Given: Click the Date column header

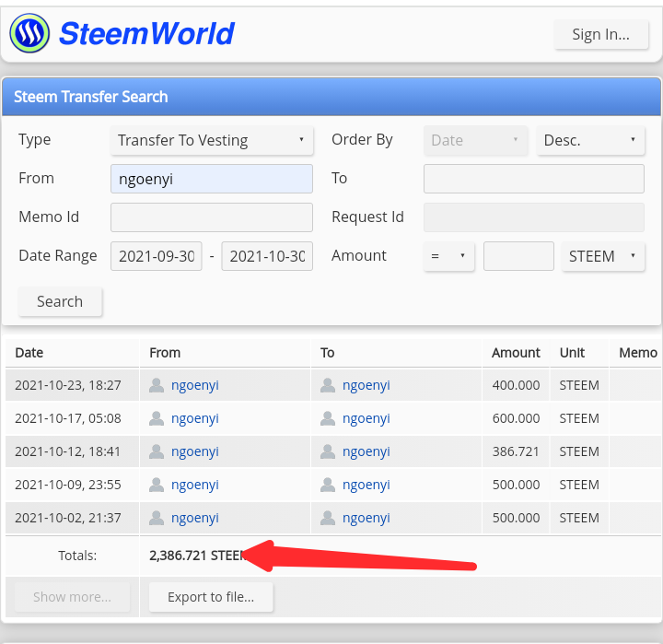Looking at the screenshot, I should point(29,353).
